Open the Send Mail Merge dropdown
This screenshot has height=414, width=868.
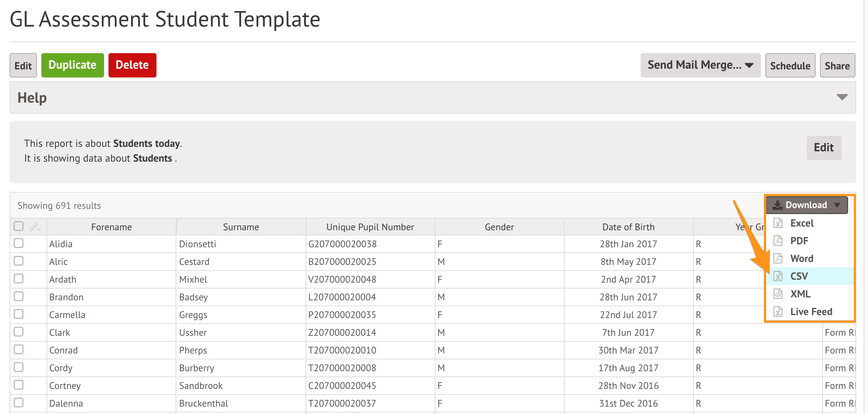tap(700, 65)
